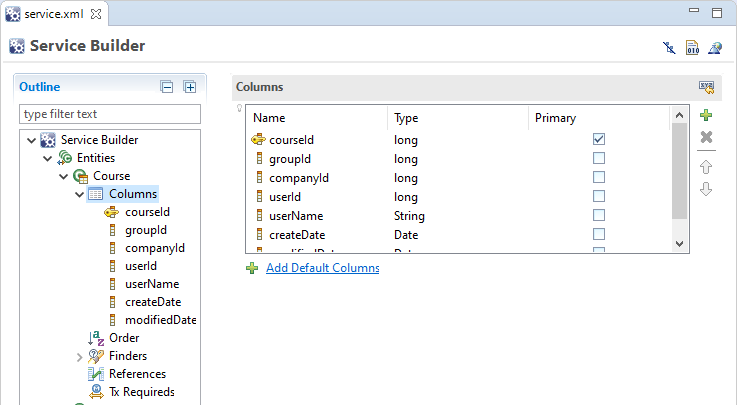Check the Primary checkbox for userId
737x405 pixels.
tap(599, 196)
